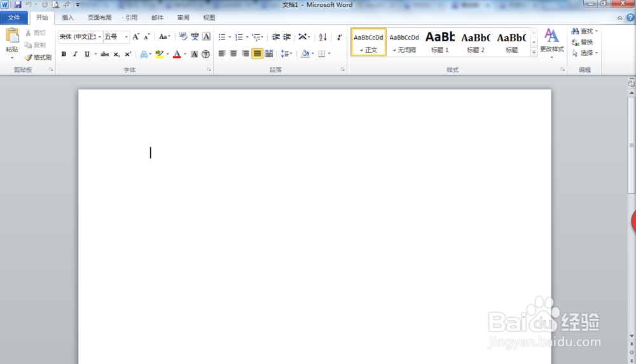Click the Copy command

[x=36, y=45]
